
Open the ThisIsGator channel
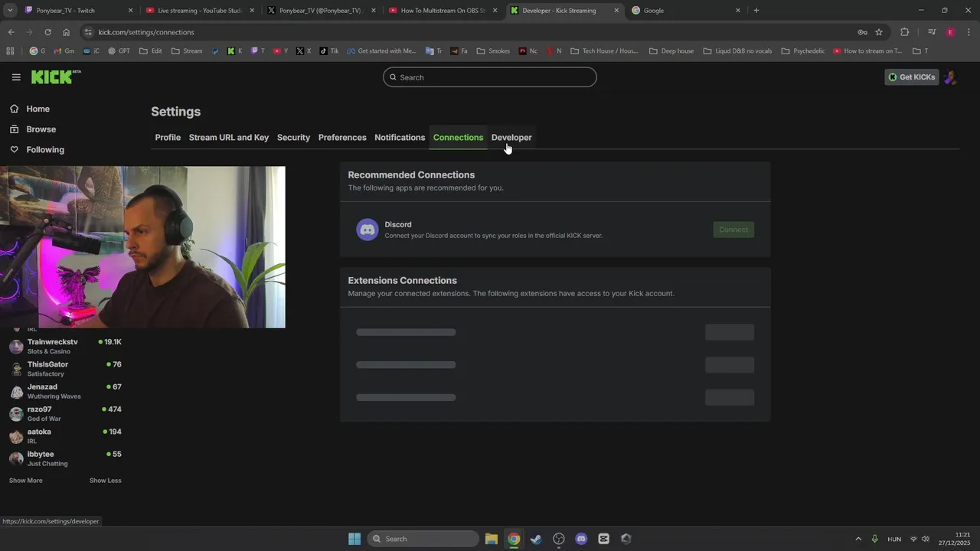point(65,369)
